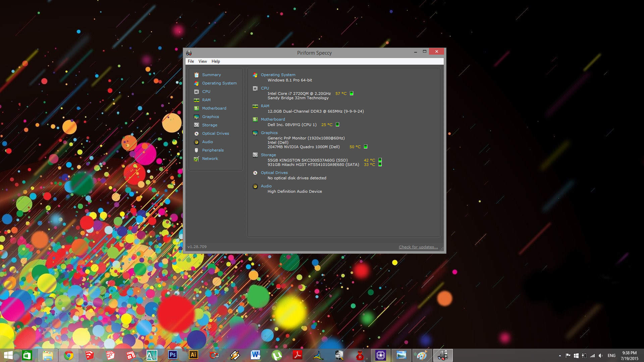Click the window resize grip in the corner

(x=442, y=249)
